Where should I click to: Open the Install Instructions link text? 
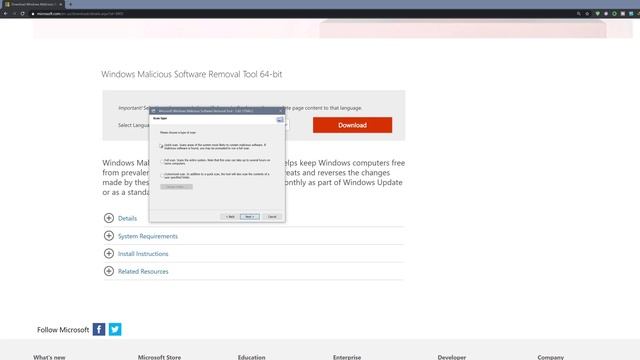coord(143,253)
